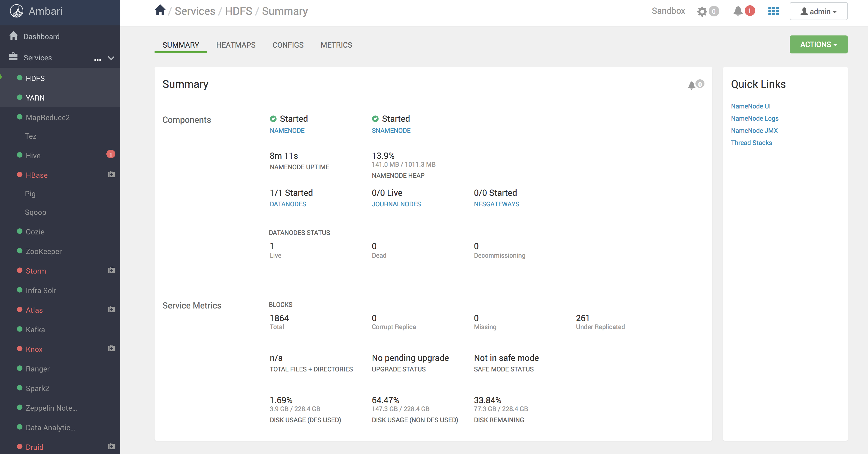Click HDFS summary alerts bell icon
The image size is (868, 454).
(691, 85)
